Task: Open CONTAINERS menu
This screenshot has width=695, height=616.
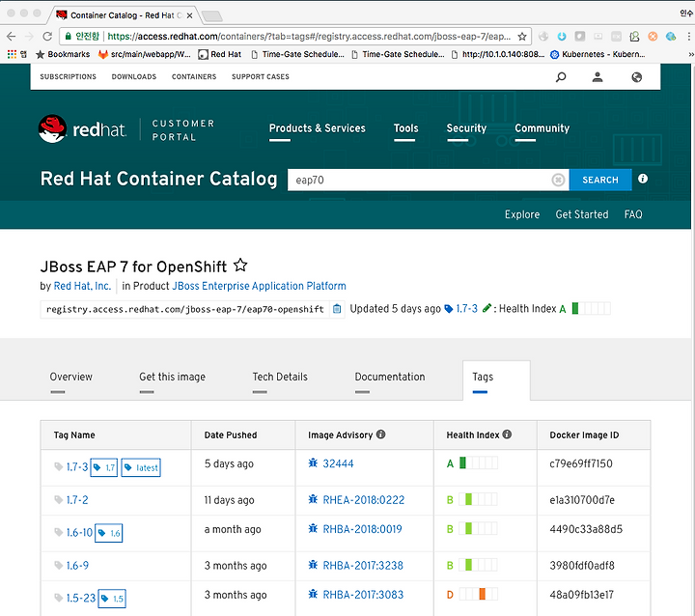Action: (x=194, y=76)
